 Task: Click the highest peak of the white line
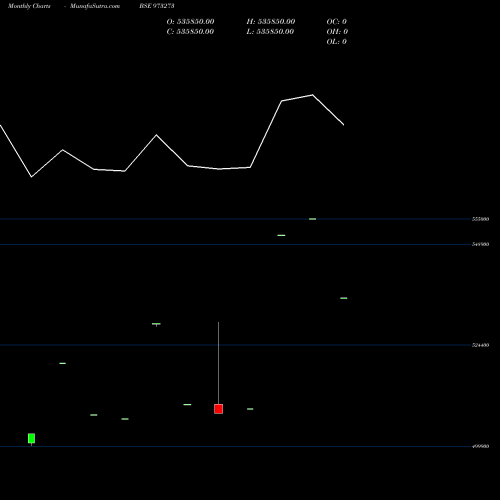point(312,95)
